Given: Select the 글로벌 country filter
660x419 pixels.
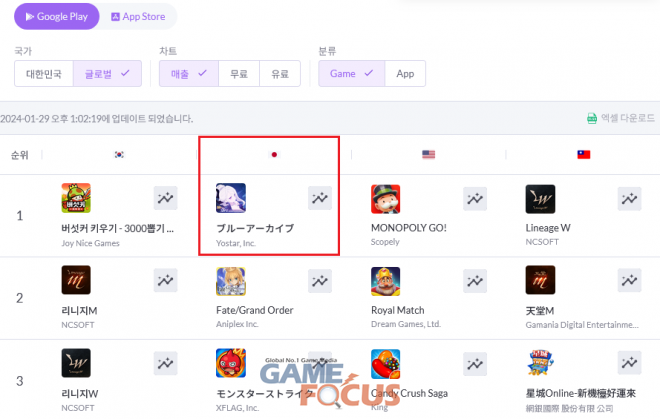Looking at the screenshot, I should pyautogui.click(x=107, y=74).
